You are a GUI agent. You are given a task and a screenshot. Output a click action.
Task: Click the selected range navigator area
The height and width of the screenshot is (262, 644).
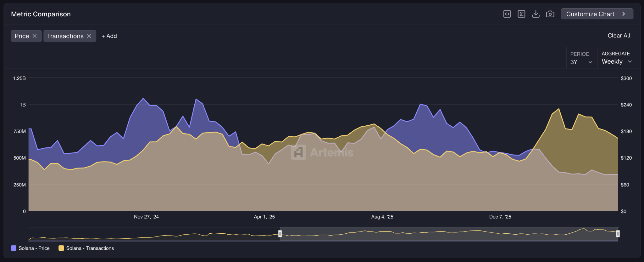449,234
